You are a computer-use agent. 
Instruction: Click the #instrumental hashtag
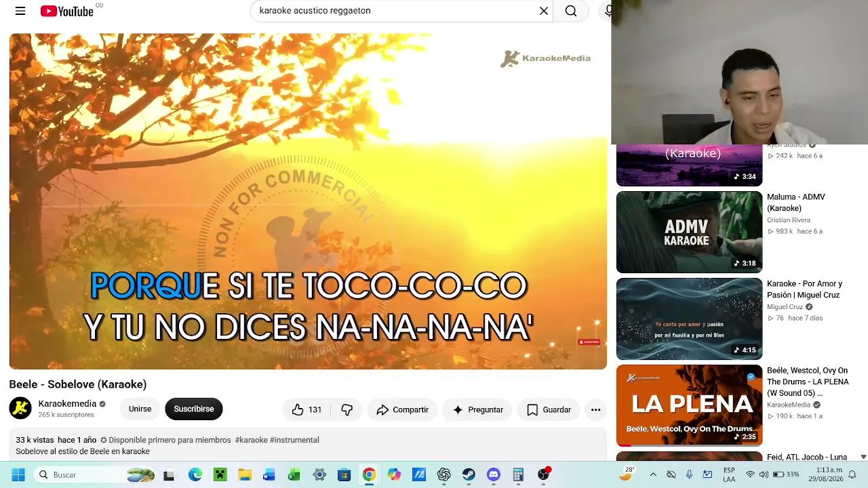(x=294, y=440)
